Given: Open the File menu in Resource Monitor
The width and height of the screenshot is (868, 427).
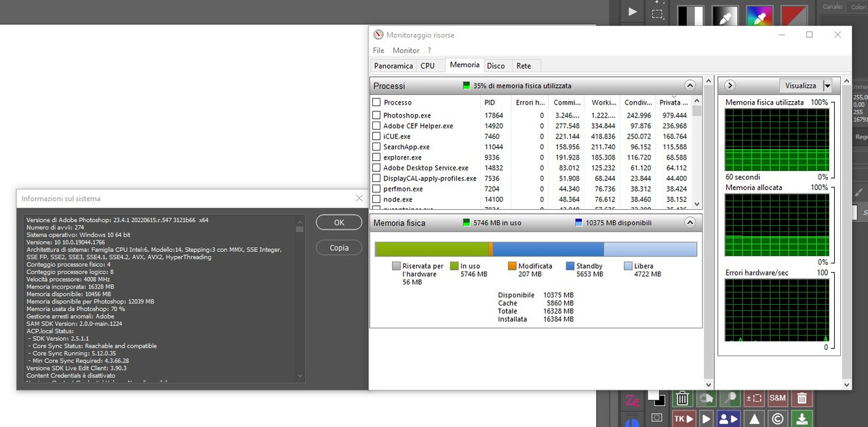Looking at the screenshot, I should (x=378, y=50).
